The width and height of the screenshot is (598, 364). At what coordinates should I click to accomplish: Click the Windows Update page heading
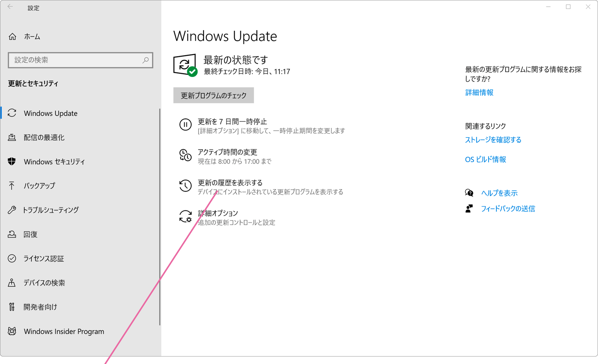225,36
